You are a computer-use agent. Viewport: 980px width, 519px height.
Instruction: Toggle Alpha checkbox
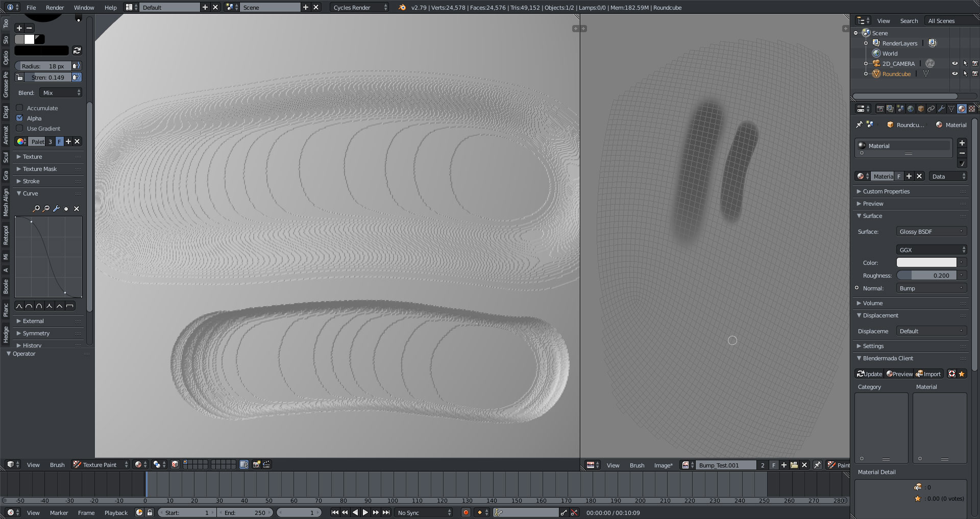pos(19,118)
